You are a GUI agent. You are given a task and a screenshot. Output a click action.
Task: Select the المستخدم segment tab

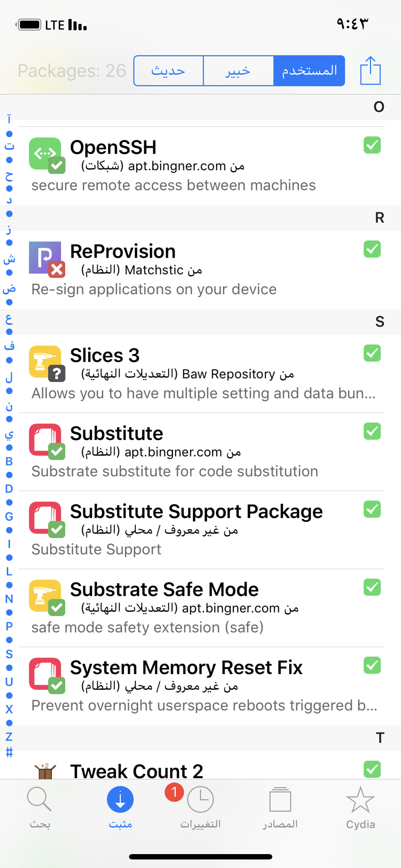(309, 71)
